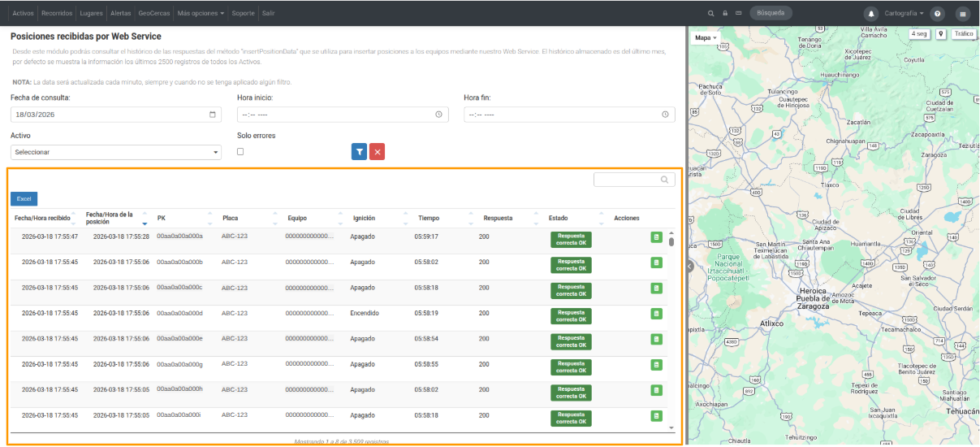Toggle the Solo errores checkbox
Viewport: 980px width, 447px height.
pyautogui.click(x=240, y=151)
